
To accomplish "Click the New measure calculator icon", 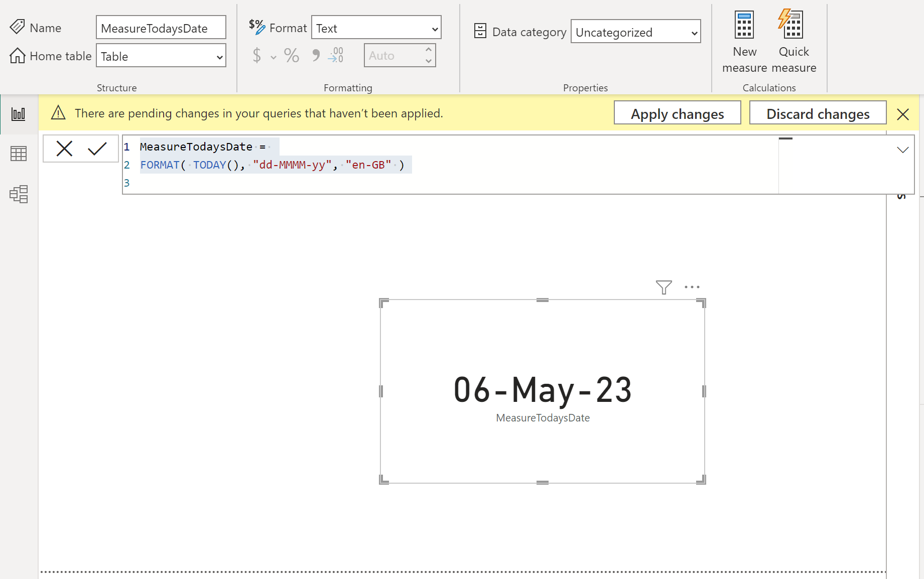I will point(744,25).
